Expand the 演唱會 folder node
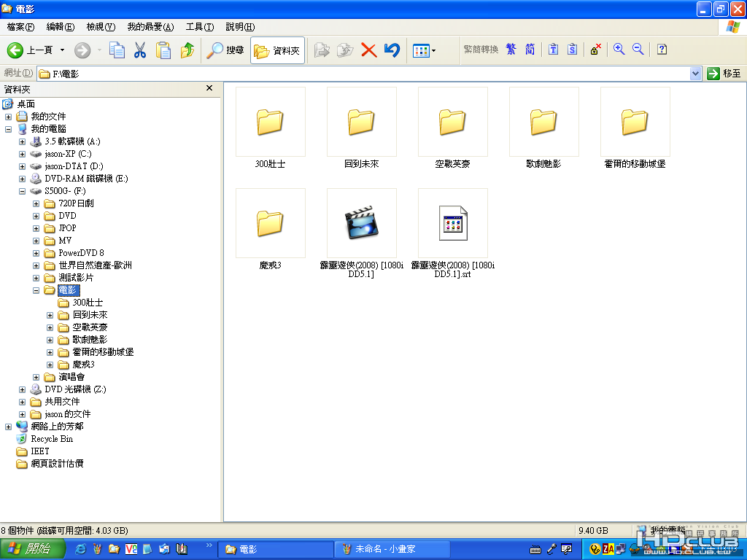Viewport: 747px width, 560px height. (36, 377)
